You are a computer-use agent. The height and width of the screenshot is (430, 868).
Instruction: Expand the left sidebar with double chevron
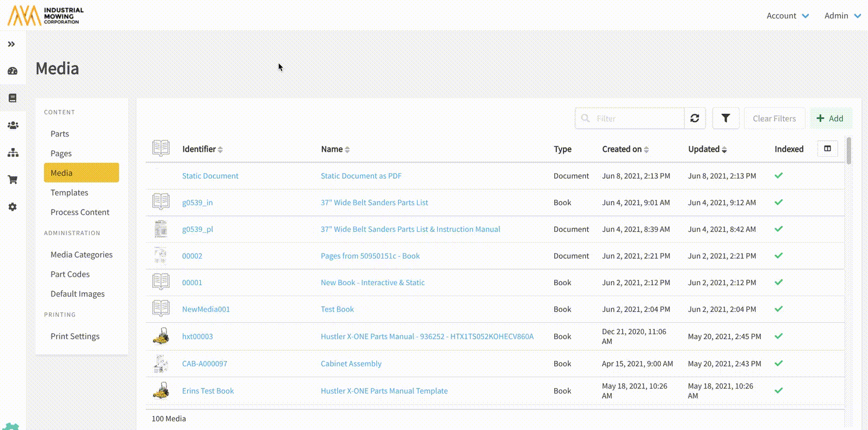point(11,44)
